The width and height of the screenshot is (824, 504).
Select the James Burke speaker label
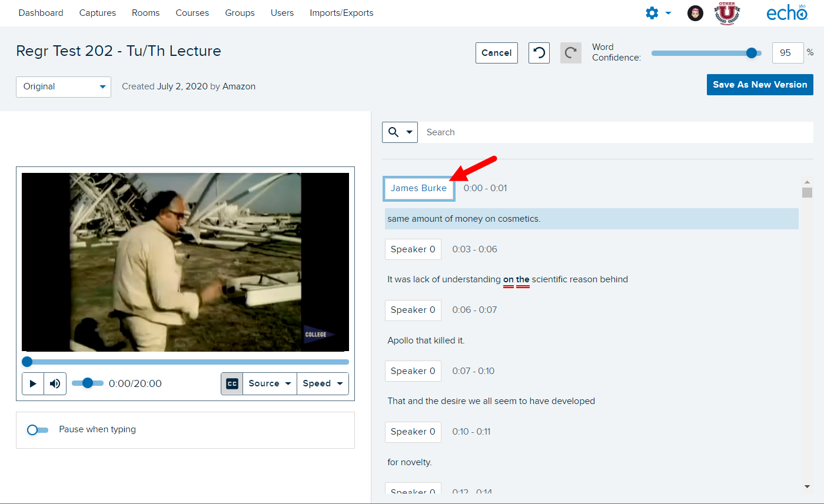click(x=418, y=188)
